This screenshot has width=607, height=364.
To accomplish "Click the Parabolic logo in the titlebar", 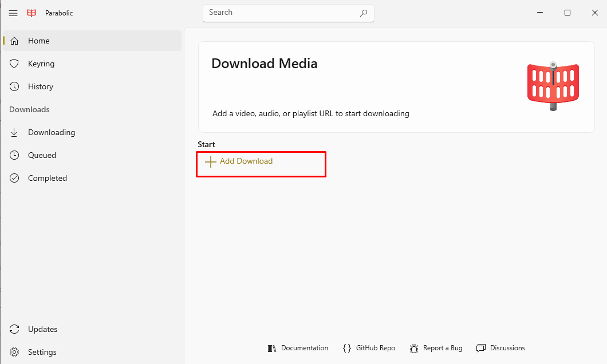I will [31, 13].
